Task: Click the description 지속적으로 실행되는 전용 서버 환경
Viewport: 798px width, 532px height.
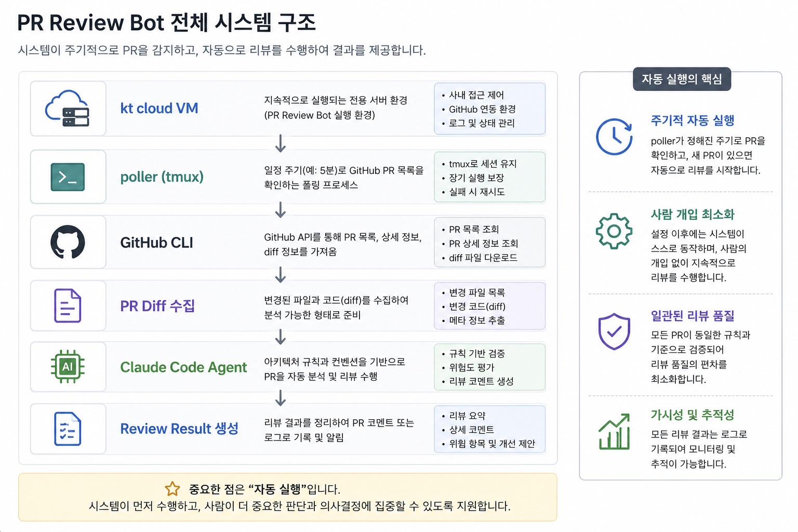Action: pyautogui.click(x=336, y=100)
